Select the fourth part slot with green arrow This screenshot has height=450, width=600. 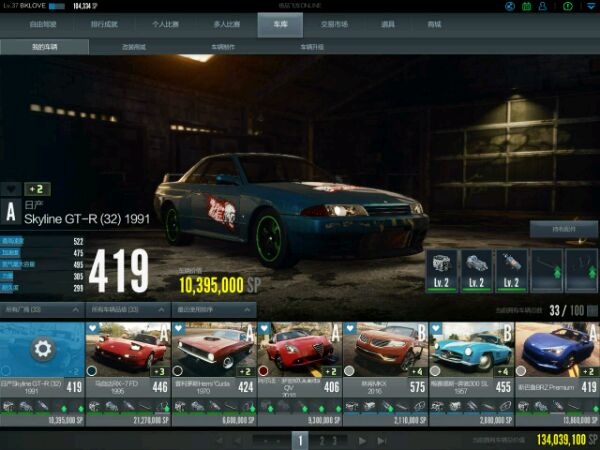pyautogui.click(x=547, y=271)
